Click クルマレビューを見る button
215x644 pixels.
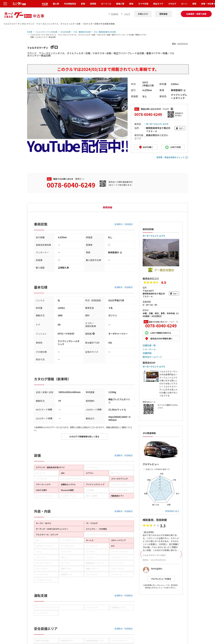pyautogui.click(x=161, y=579)
